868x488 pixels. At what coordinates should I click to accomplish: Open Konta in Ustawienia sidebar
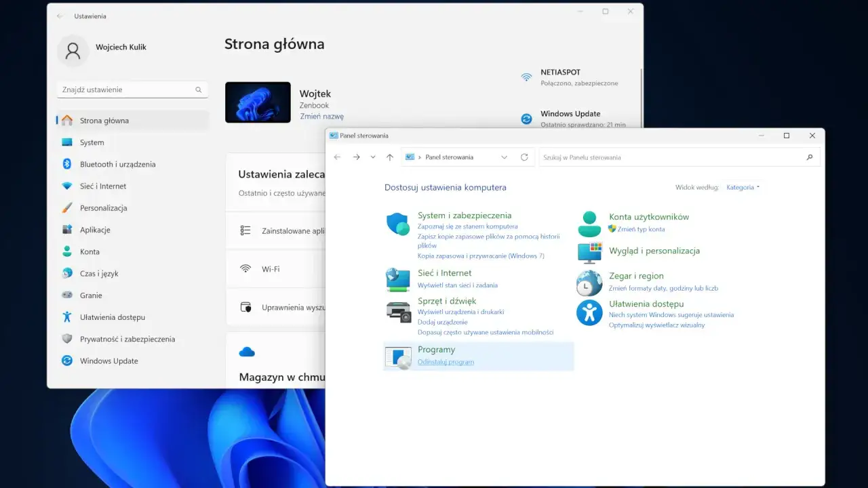coord(133,251)
